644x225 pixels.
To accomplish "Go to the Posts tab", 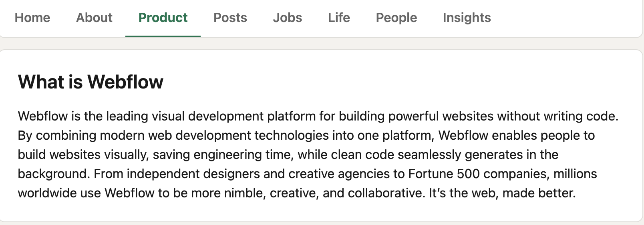I will 230,18.
